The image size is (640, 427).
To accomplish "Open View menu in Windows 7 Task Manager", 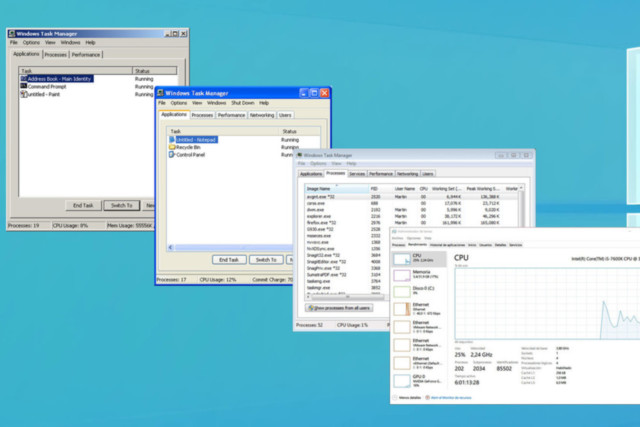I will coord(336,163).
